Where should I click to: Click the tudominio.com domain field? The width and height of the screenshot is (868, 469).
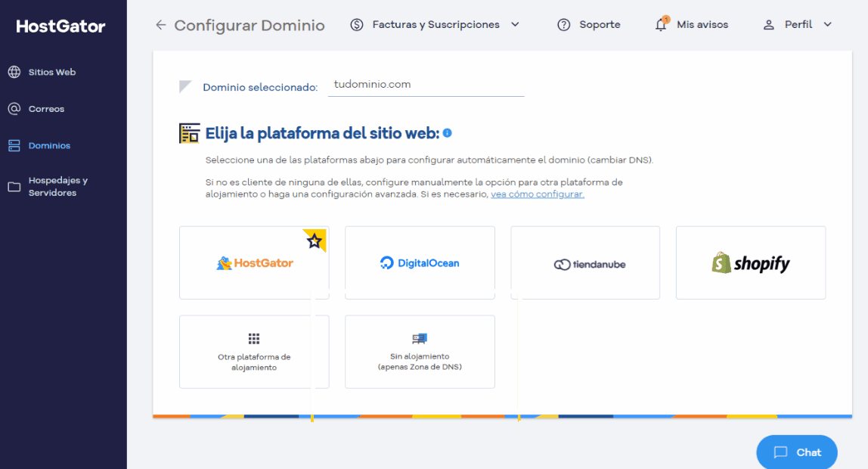[426, 85]
